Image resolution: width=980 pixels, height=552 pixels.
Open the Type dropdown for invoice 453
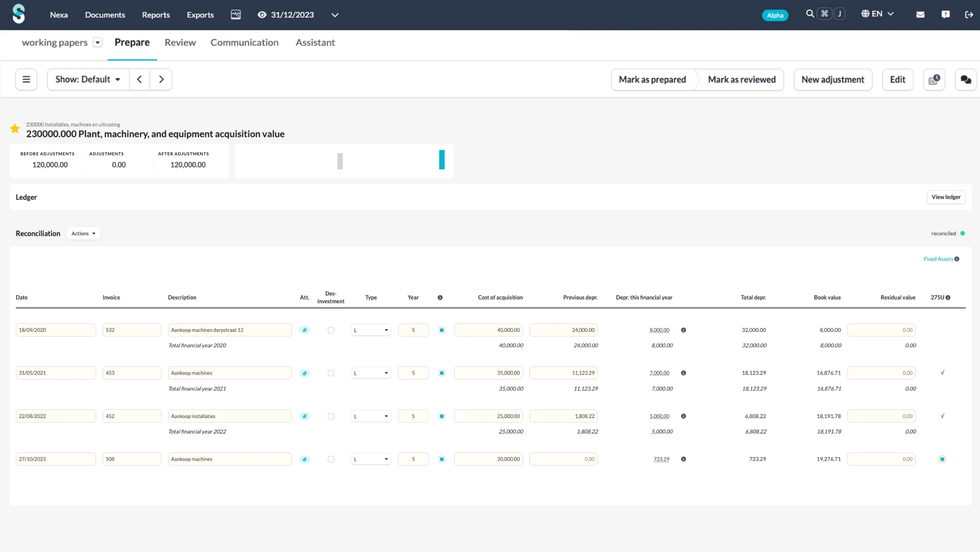point(371,373)
